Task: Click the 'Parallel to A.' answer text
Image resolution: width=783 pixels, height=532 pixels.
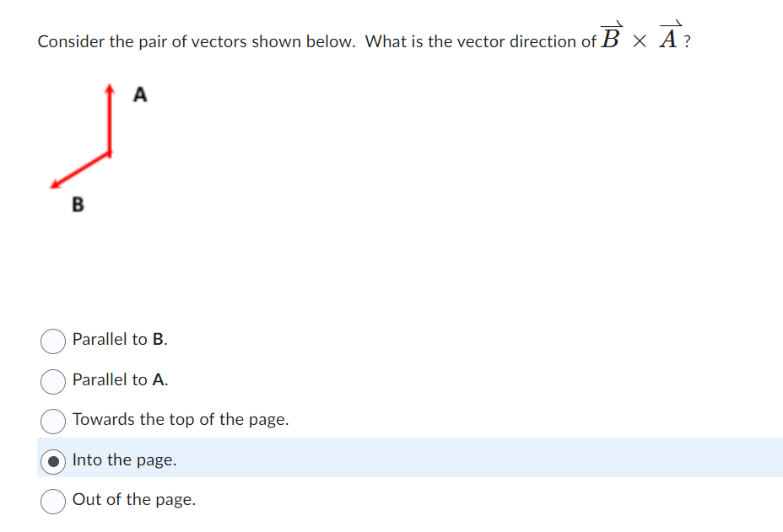Action: [119, 379]
